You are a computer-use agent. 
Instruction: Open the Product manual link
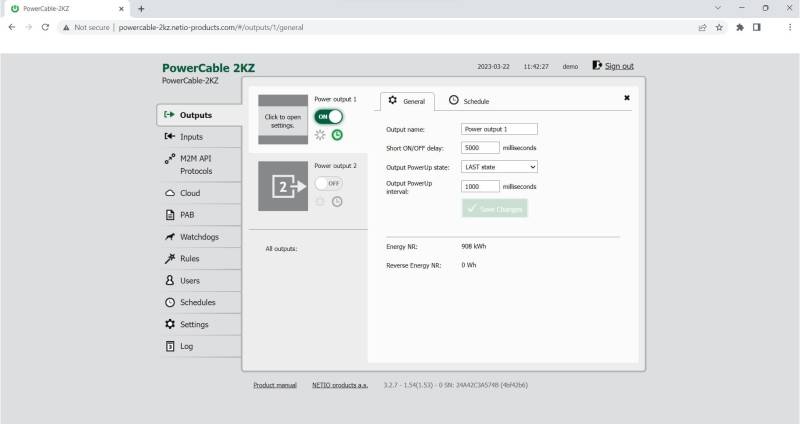pos(275,384)
